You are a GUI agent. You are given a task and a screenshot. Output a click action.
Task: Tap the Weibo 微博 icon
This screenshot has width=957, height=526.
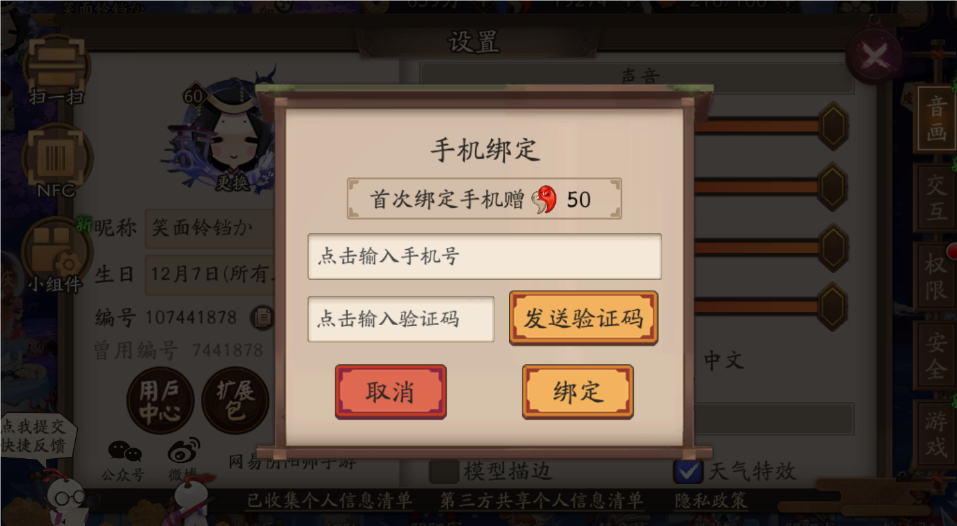(184, 458)
